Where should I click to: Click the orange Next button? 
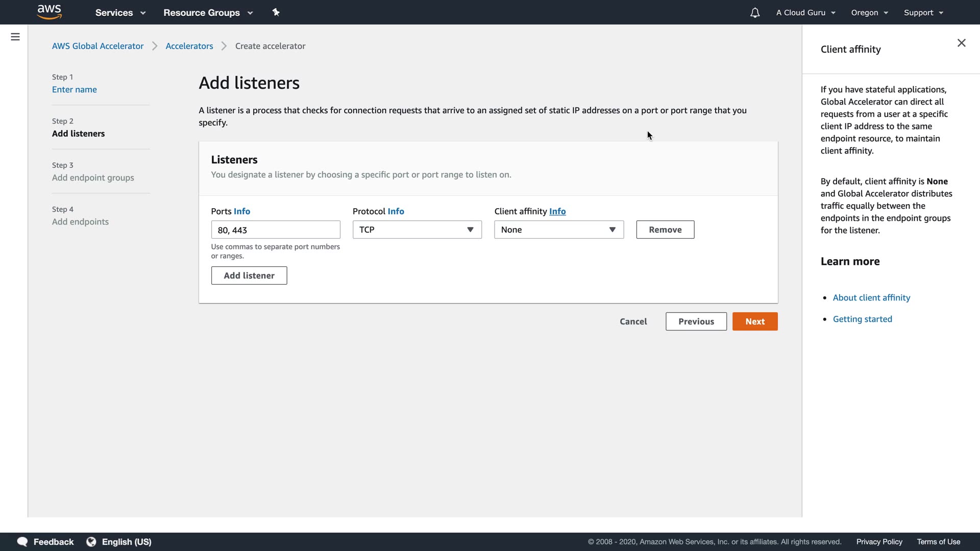(x=755, y=321)
